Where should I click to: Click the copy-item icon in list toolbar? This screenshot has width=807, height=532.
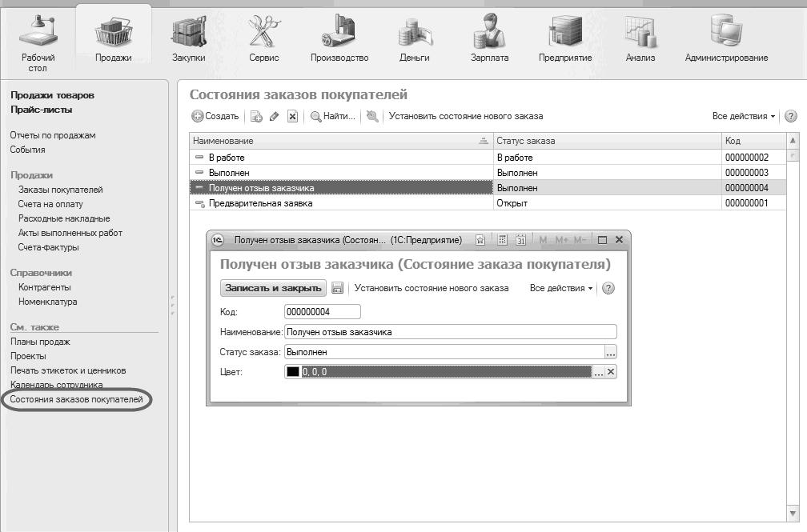coord(256,116)
